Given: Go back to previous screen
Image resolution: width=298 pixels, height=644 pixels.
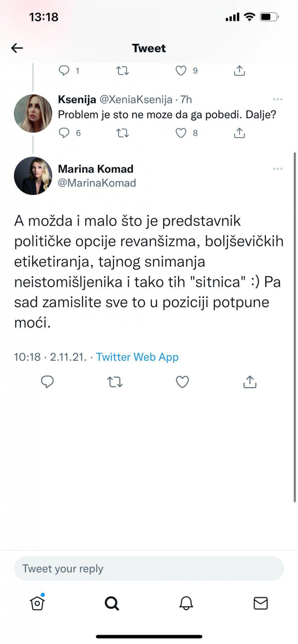Looking at the screenshot, I should 17,48.
